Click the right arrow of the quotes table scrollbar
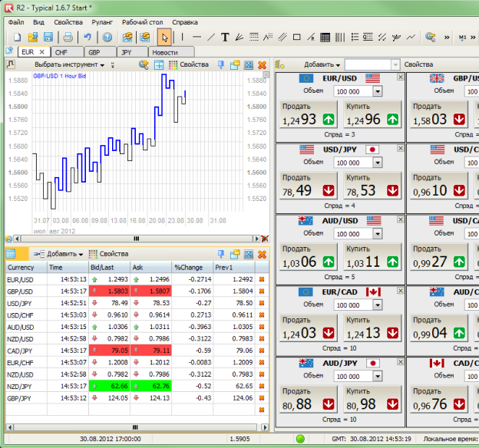Image resolution: width=479 pixels, height=448 pixels. [265, 427]
